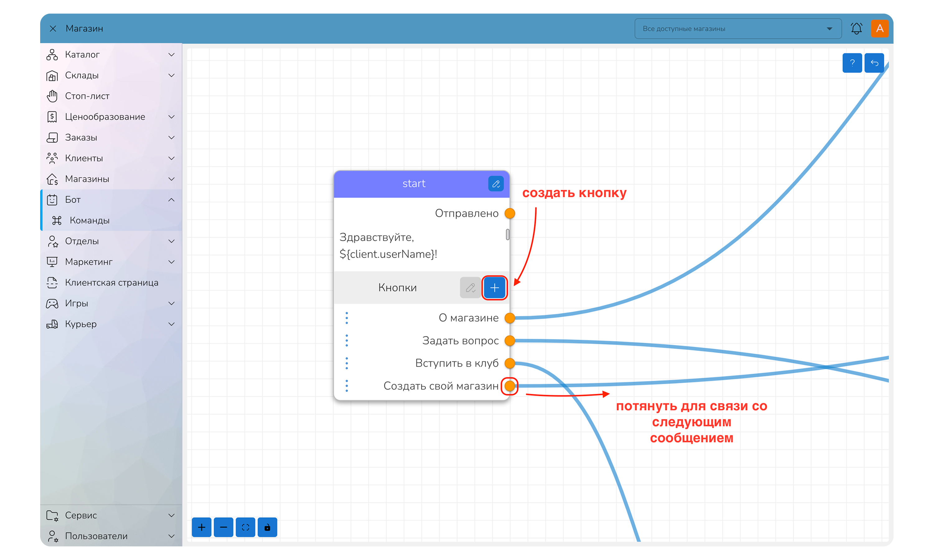This screenshot has width=934, height=560.
Task: Open the Стоп-лист menu item
Action: (87, 96)
